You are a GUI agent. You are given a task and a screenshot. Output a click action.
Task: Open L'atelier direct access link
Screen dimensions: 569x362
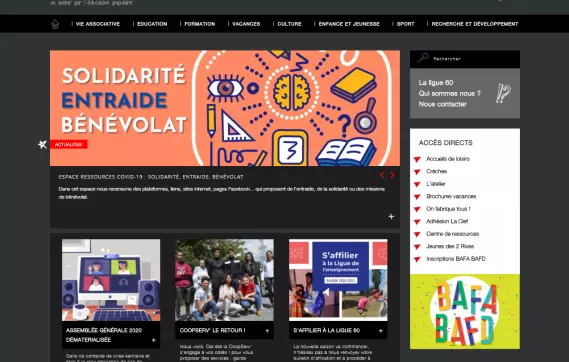(436, 184)
